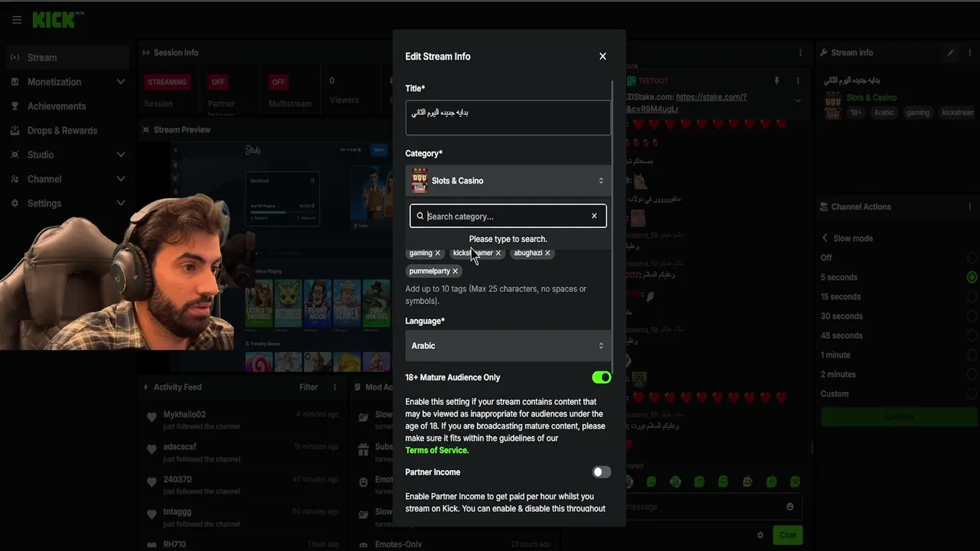Click the Stream Preview panel icon
Viewport: 980px width, 551px height.
tap(146, 130)
